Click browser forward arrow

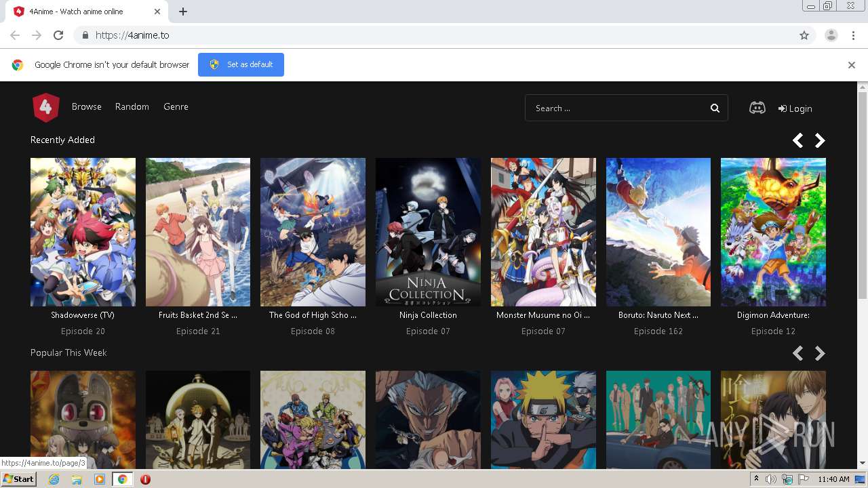tap(37, 35)
